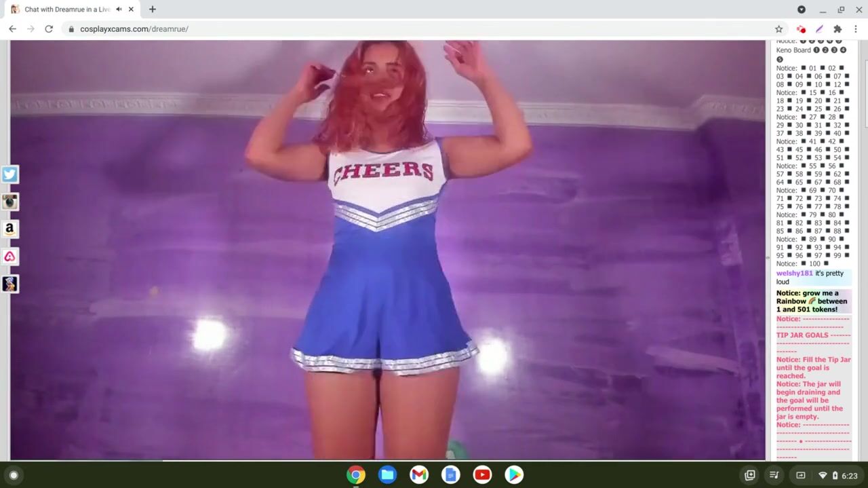Click the chat panel scrollbar
This screenshot has width=868, height=488.
coord(865,81)
